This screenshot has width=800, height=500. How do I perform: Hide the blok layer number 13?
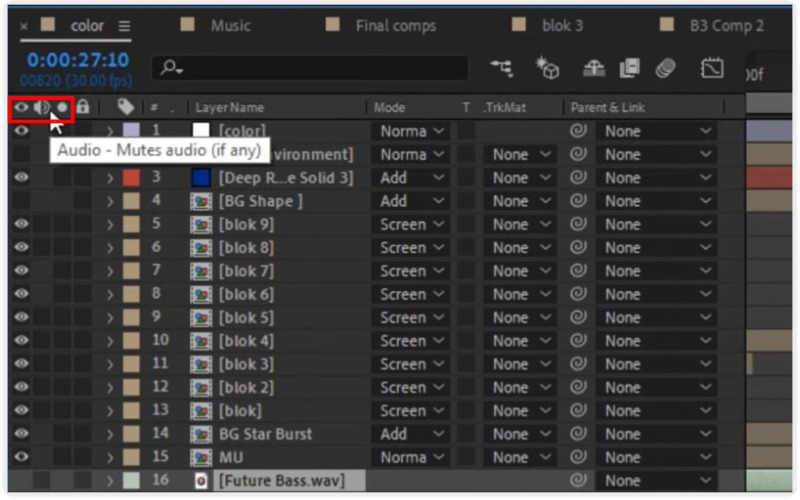pos(21,410)
